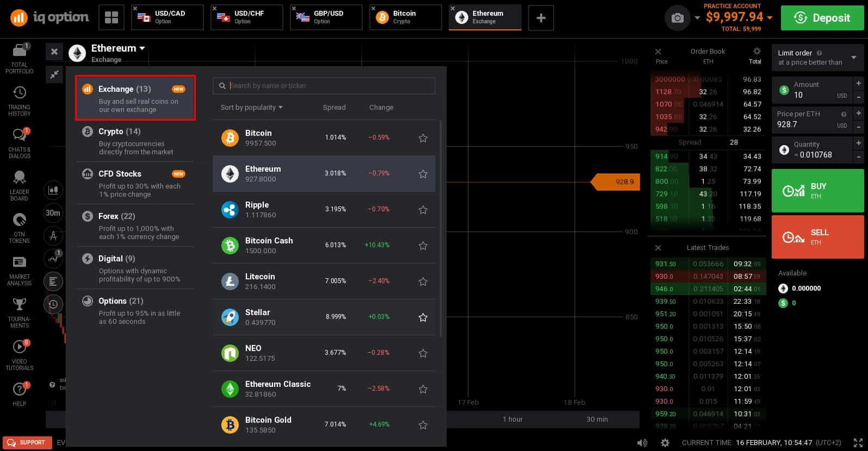This screenshot has height=451, width=868.
Task: Open the Leader Board
Action: click(20, 185)
